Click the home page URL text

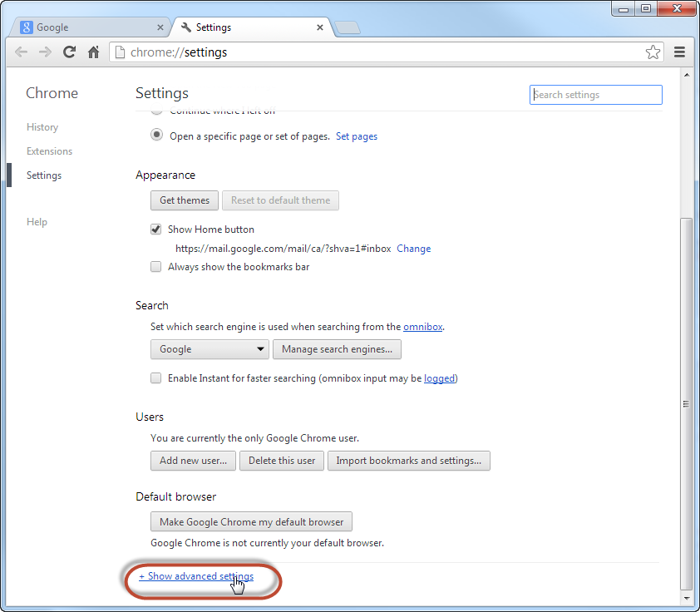(283, 249)
